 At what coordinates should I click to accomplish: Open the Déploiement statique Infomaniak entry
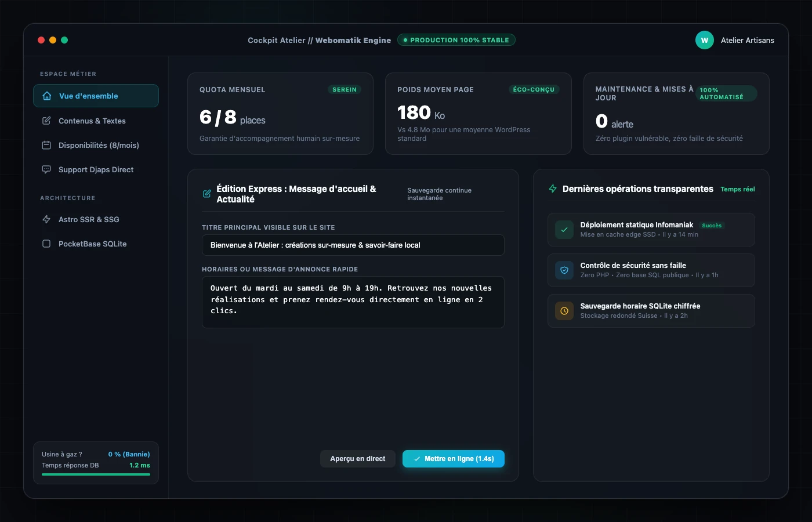pyautogui.click(x=651, y=230)
